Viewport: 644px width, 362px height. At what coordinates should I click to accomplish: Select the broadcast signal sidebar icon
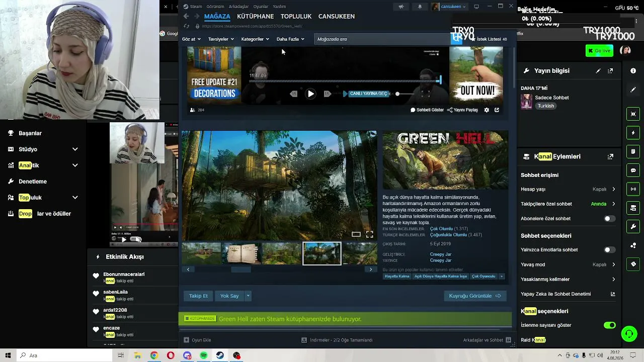pyautogui.click(x=633, y=189)
